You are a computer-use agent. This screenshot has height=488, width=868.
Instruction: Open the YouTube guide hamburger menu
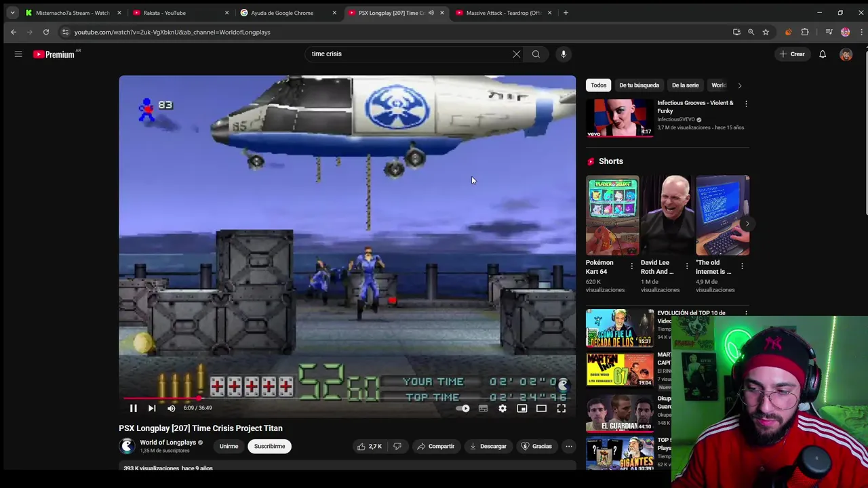[18, 54]
